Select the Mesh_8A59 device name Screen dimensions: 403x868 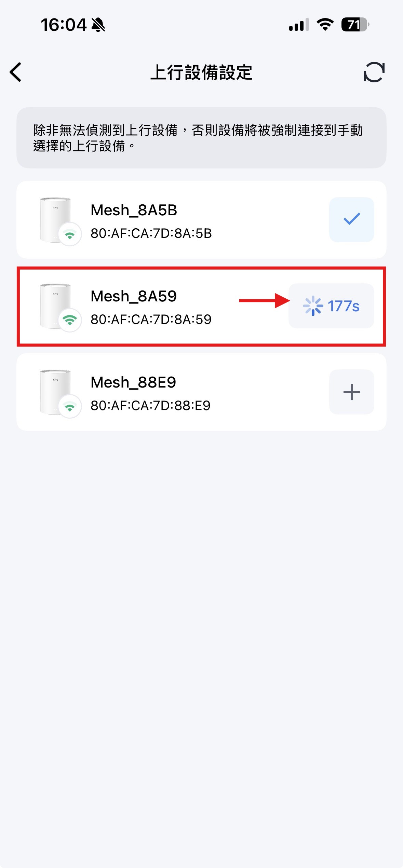tap(133, 296)
